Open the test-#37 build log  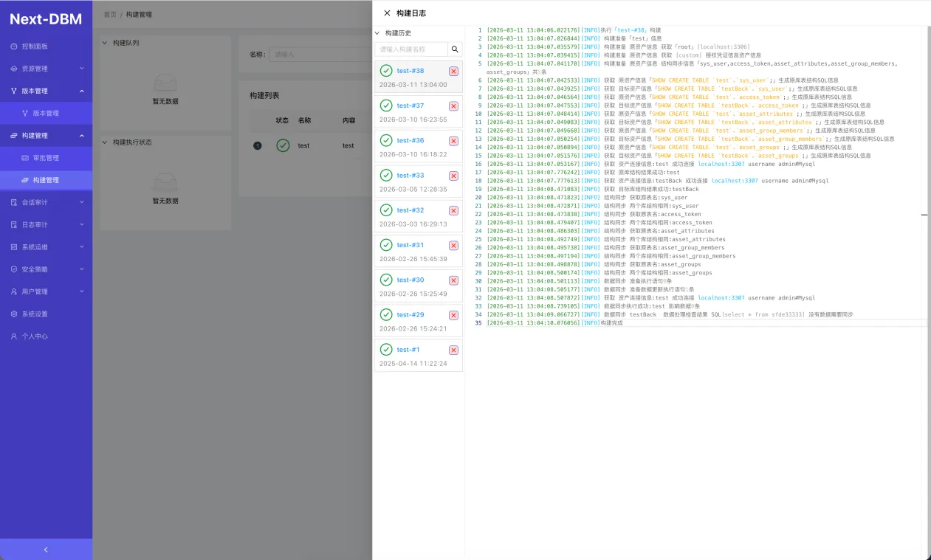tap(410, 106)
